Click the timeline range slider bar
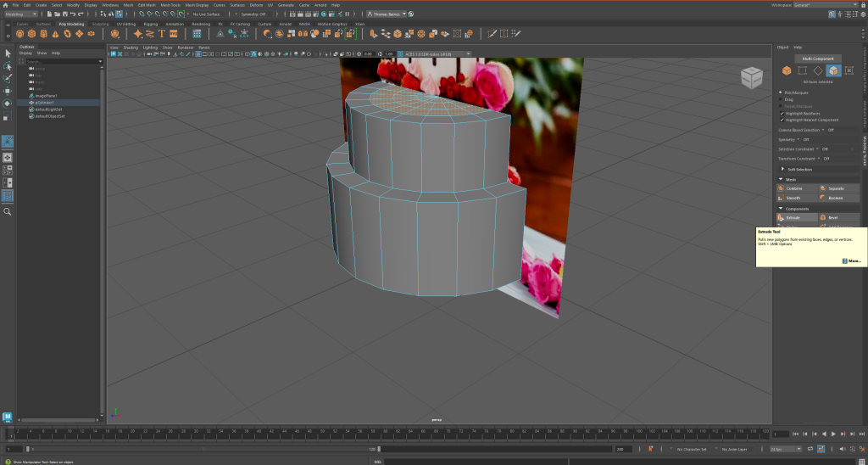Image resolution: width=868 pixels, height=465 pixels. click(203, 449)
